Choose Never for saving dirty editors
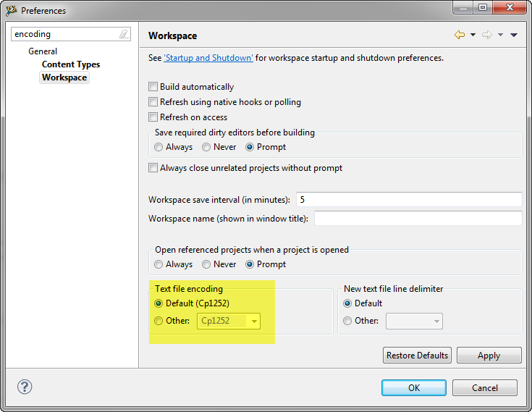The width and height of the screenshot is (532, 412). (x=206, y=147)
